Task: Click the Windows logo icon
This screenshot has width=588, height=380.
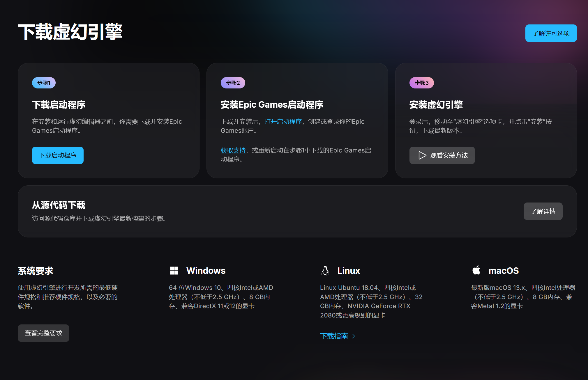Action: click(x=174, y=271)
